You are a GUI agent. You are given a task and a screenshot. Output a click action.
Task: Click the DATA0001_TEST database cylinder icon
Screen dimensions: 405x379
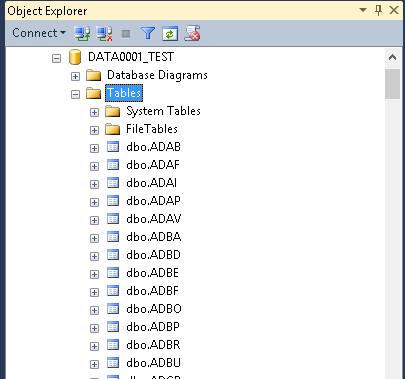pyautogui.click(x=75, y=57)
